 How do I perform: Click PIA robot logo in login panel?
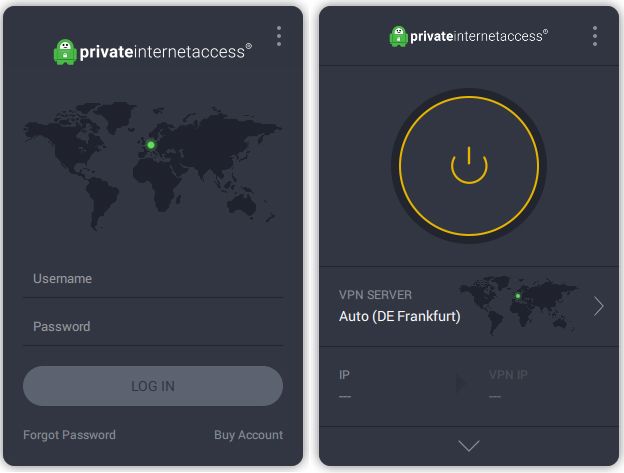[65, 52]
